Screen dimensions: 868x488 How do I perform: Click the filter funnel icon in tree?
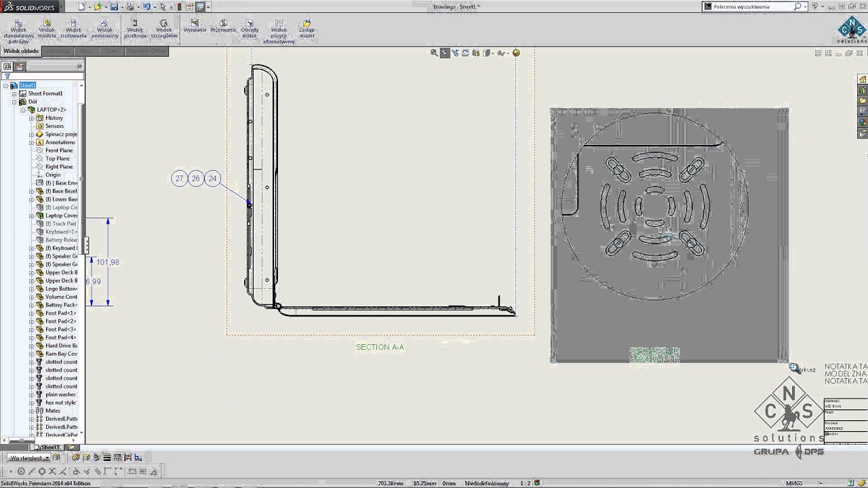[7, 76]
